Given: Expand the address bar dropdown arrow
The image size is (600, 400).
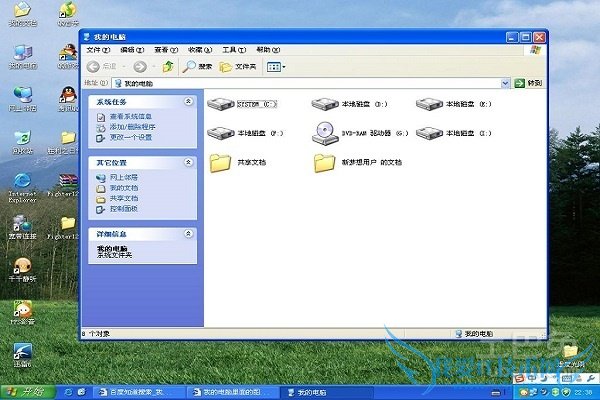Looking at the screenshot, I should [505, 83].
